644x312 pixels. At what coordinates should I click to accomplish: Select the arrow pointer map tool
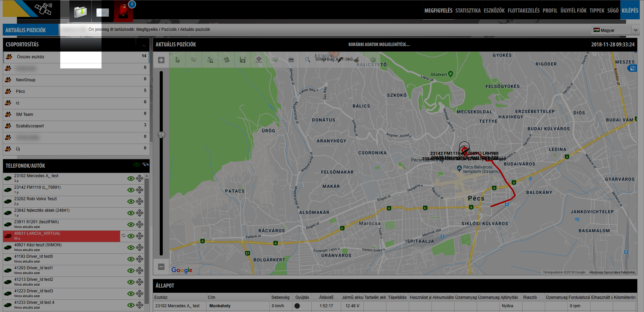pyautogui.click(x=178, y=60)
